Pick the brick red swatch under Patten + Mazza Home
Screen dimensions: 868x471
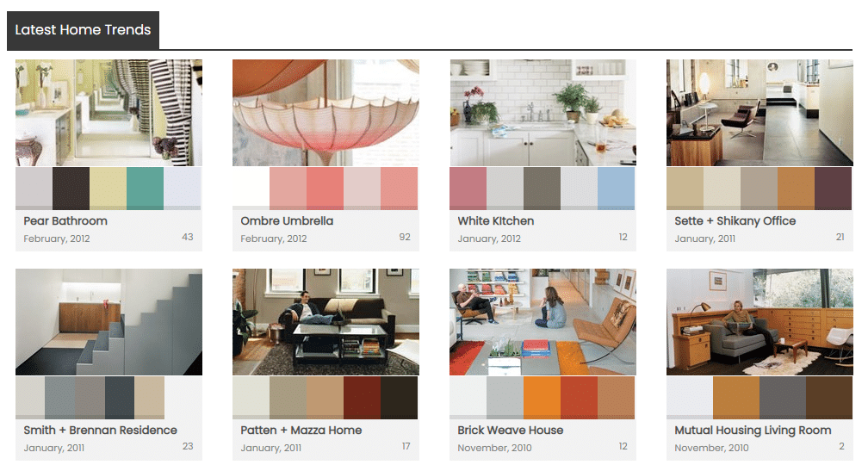click(x=362, y=398)
